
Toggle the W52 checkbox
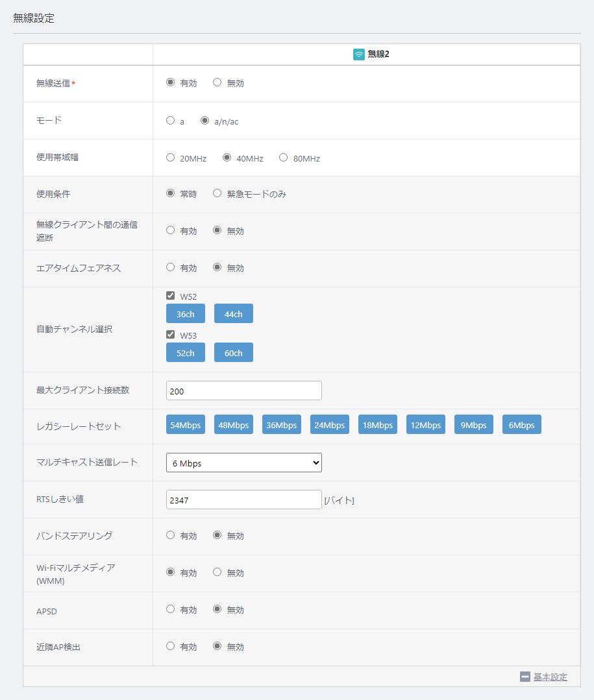point(170,296)
